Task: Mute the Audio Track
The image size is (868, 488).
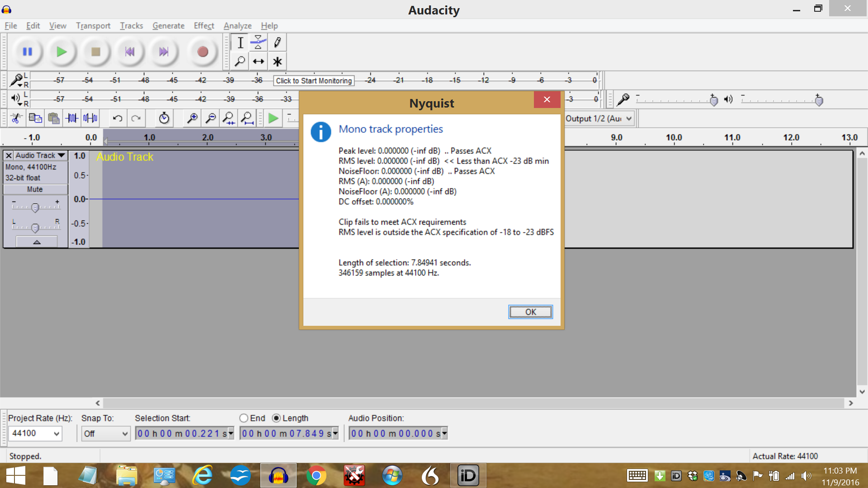Action: pyautogui.click(x=35, y=189)
